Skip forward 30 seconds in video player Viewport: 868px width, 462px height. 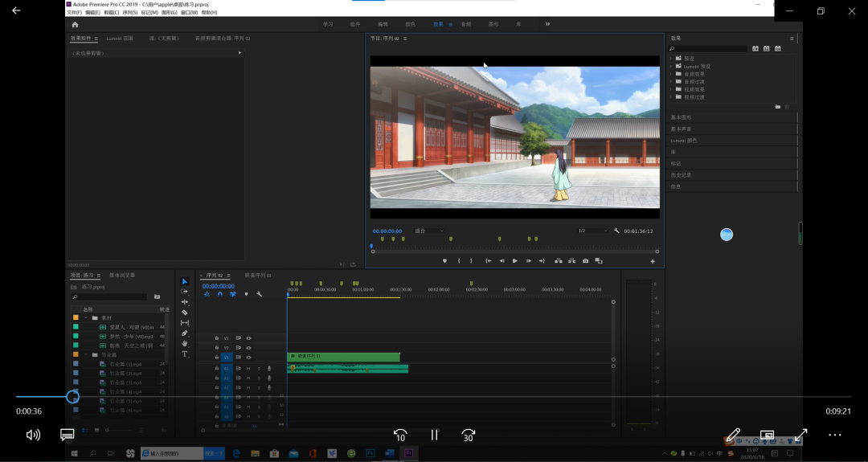[469, 435]
